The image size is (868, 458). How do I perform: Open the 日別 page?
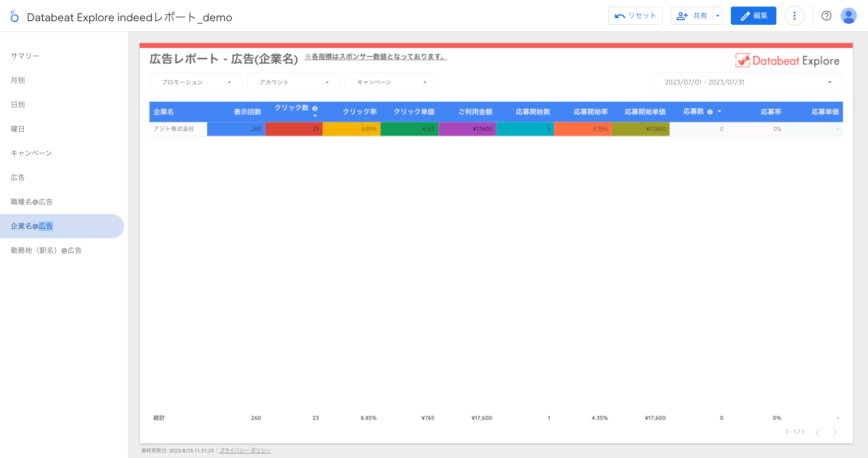(x=62, y=104)
